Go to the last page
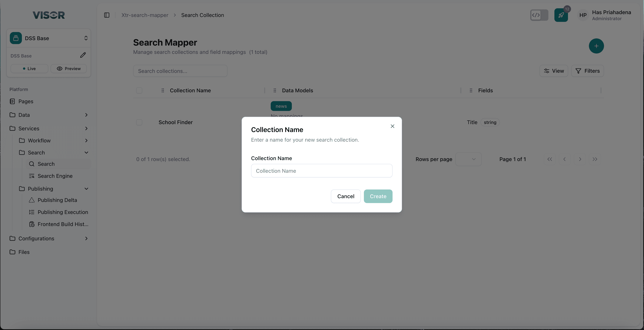The height and width of the screenshot is (330, 644). 595,159
